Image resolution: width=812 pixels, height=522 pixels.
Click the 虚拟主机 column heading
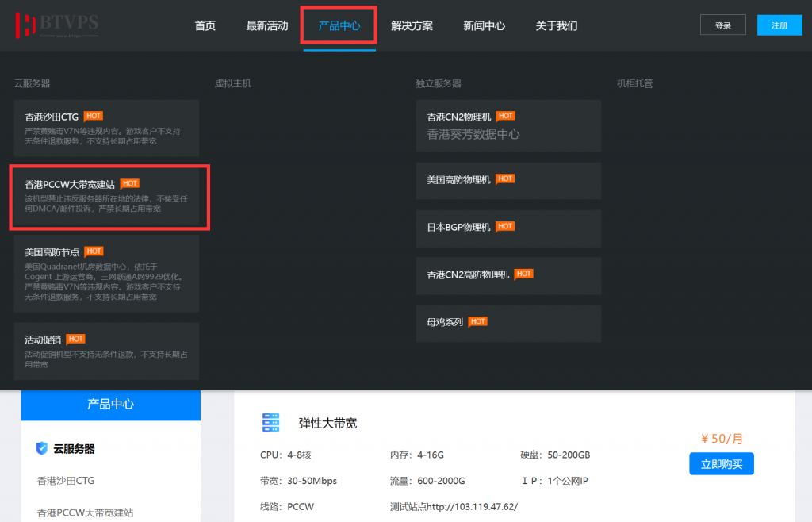pos(233,83)
